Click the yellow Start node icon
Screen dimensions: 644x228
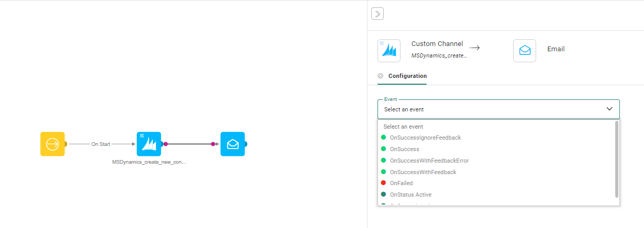pyautogui.click(x=52, y=144)
